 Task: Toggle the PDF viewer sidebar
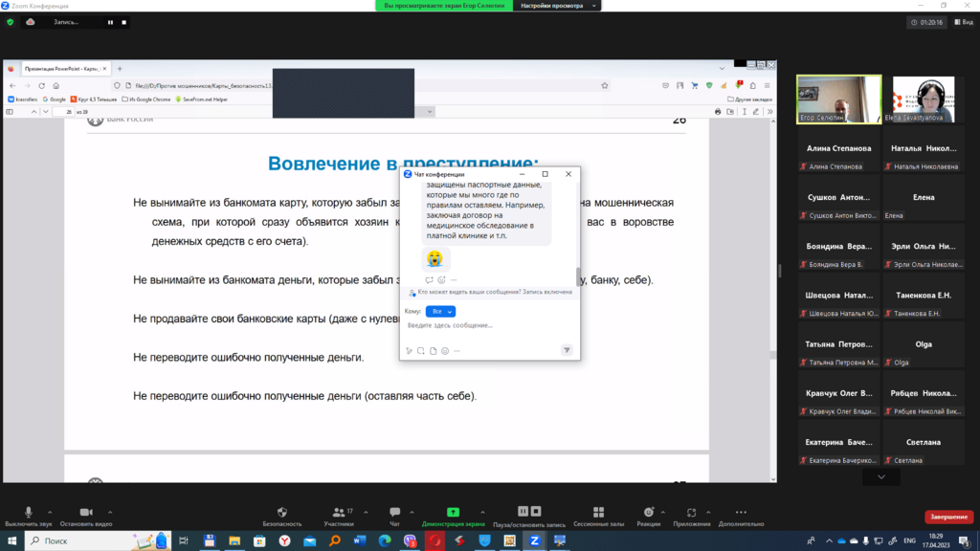click(10, 112)
